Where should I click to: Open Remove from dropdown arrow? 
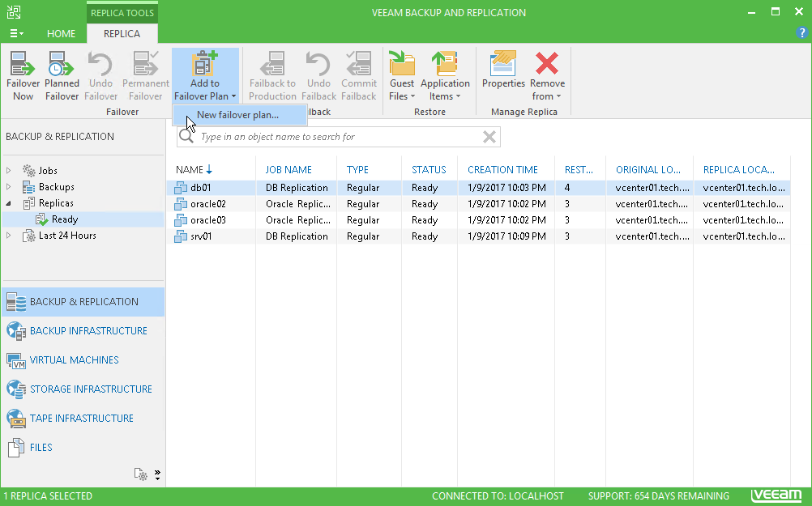point(559,96)
